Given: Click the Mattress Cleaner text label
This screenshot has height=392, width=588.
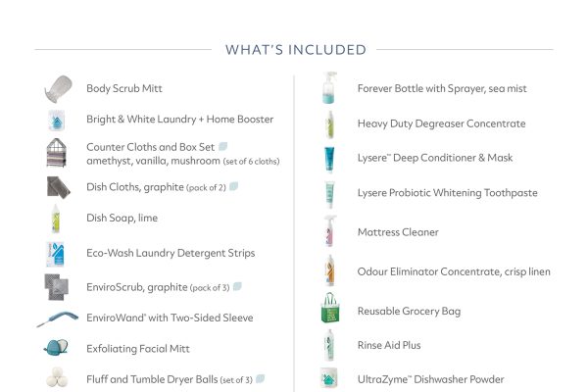Looking at the screenshot, I should [x=398, y=232].
